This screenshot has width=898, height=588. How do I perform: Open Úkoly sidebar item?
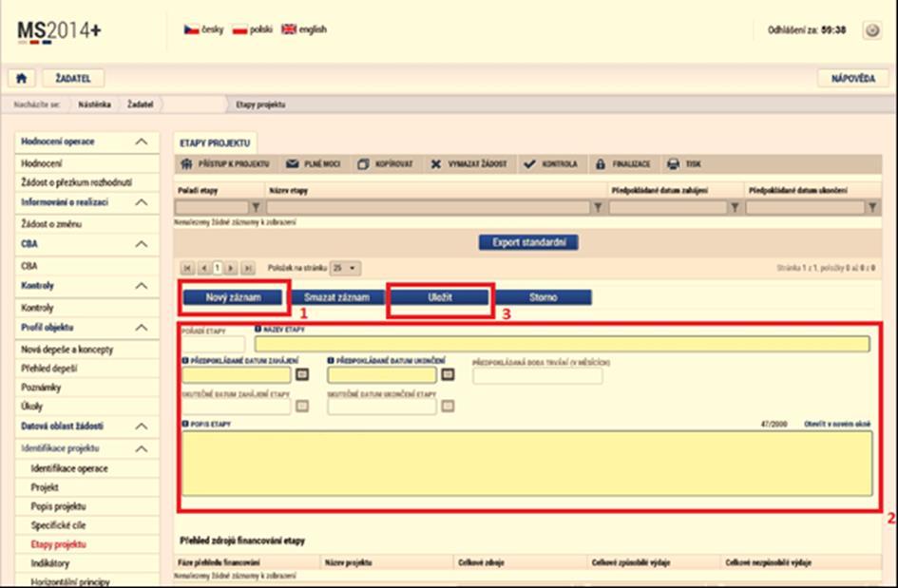tap(32, 407)
